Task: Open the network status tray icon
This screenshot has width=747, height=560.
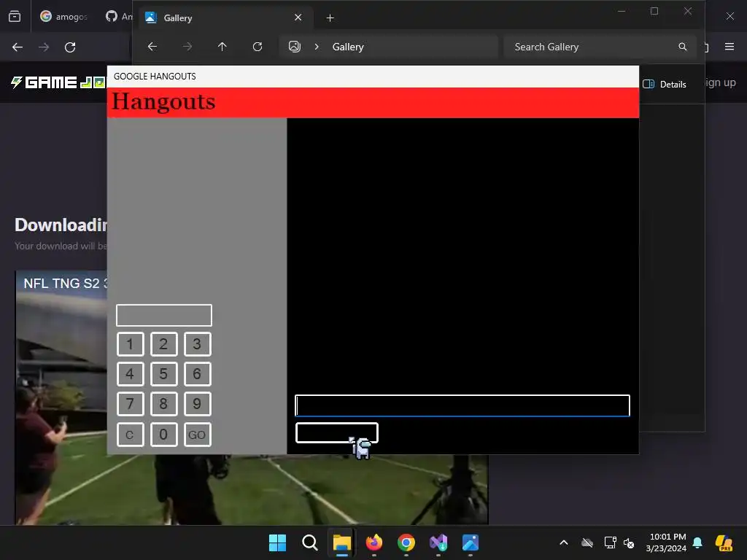Action: point(610,542)
